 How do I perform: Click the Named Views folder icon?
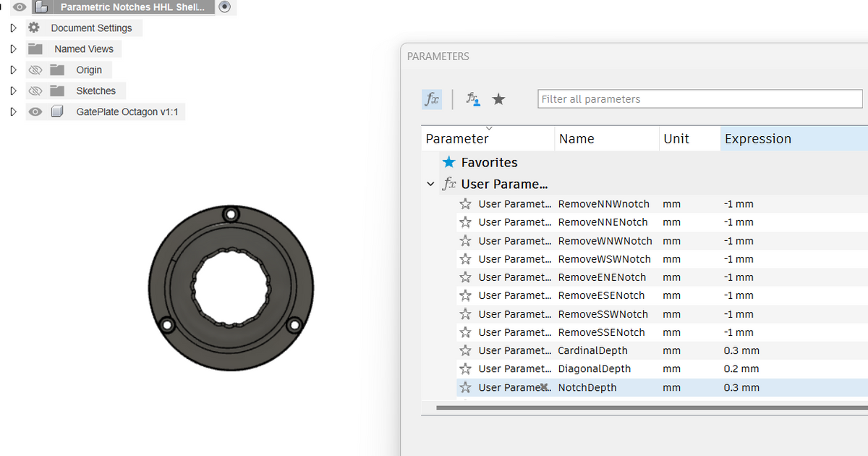click(33, 48)
